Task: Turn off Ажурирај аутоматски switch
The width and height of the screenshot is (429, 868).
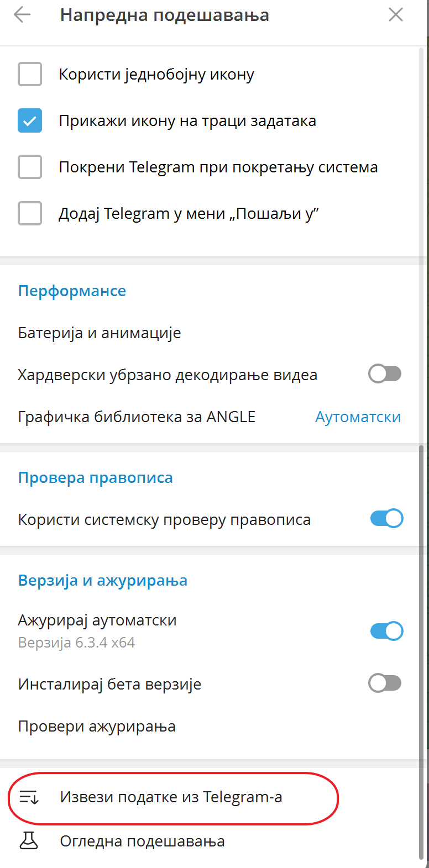Action: [x=386, y=630]
